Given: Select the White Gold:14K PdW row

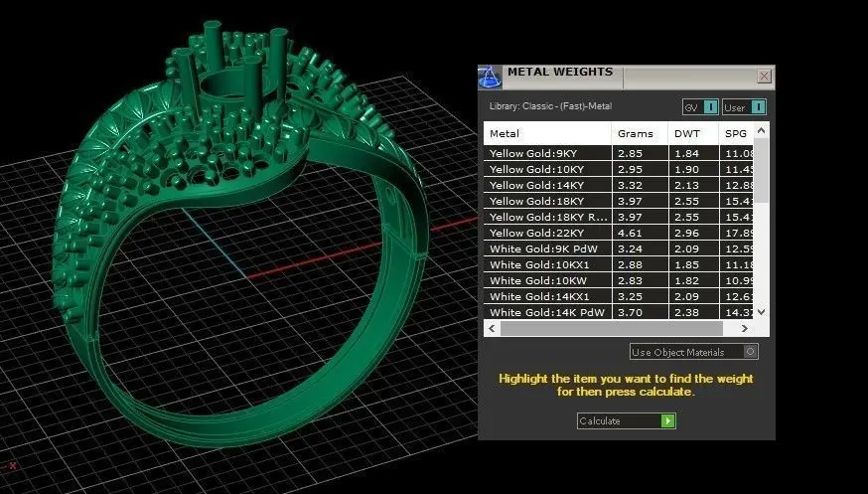Looking at the screenshot, I should click(619, 312).
